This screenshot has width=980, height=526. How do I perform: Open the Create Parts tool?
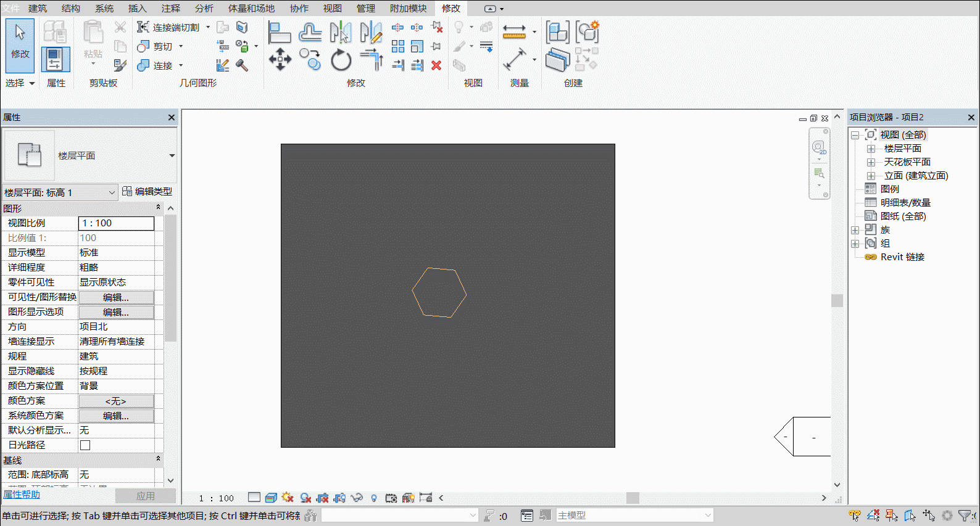click(x=557, y=60)
